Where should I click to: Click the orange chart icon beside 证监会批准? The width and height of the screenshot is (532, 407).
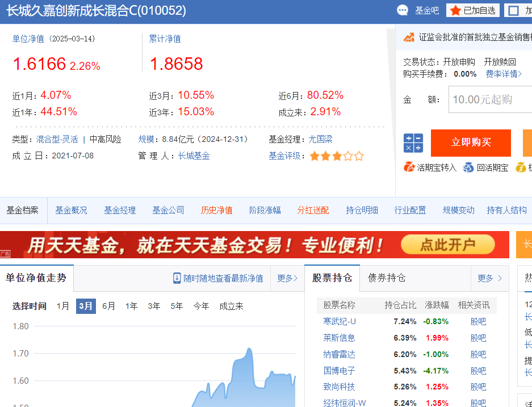point(409,37)
